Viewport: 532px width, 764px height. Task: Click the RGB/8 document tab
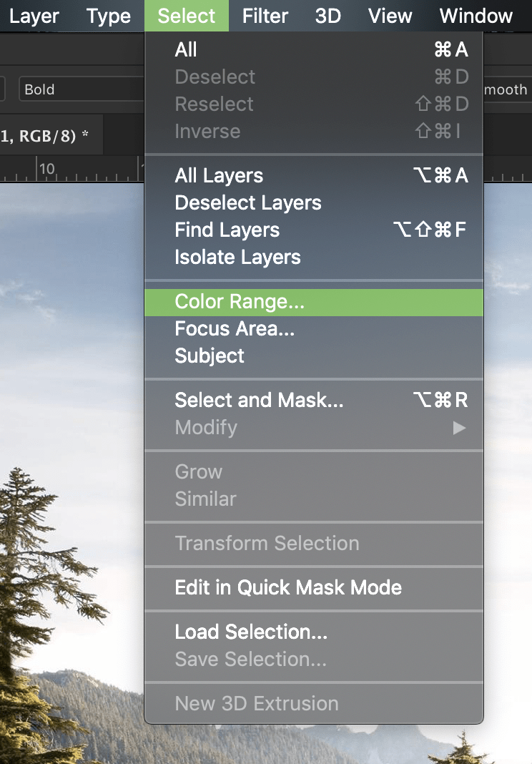click(44, 135)
